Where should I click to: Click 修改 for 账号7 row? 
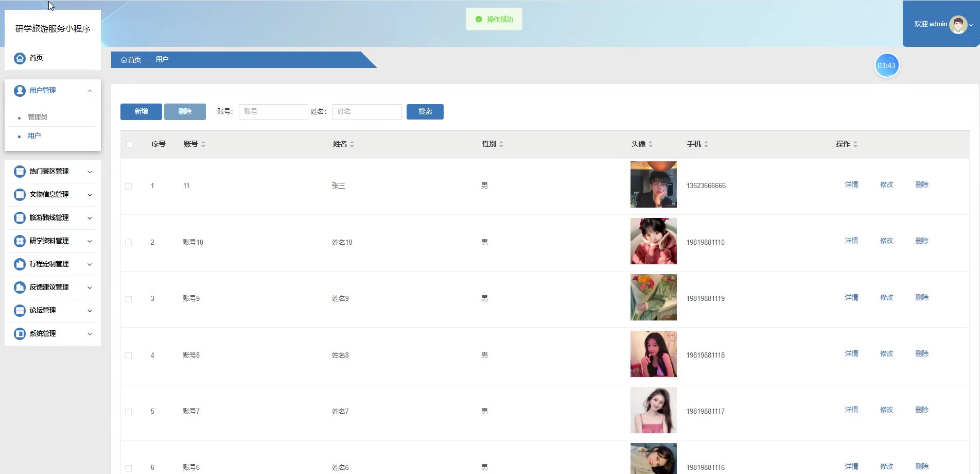click(886, 410)
